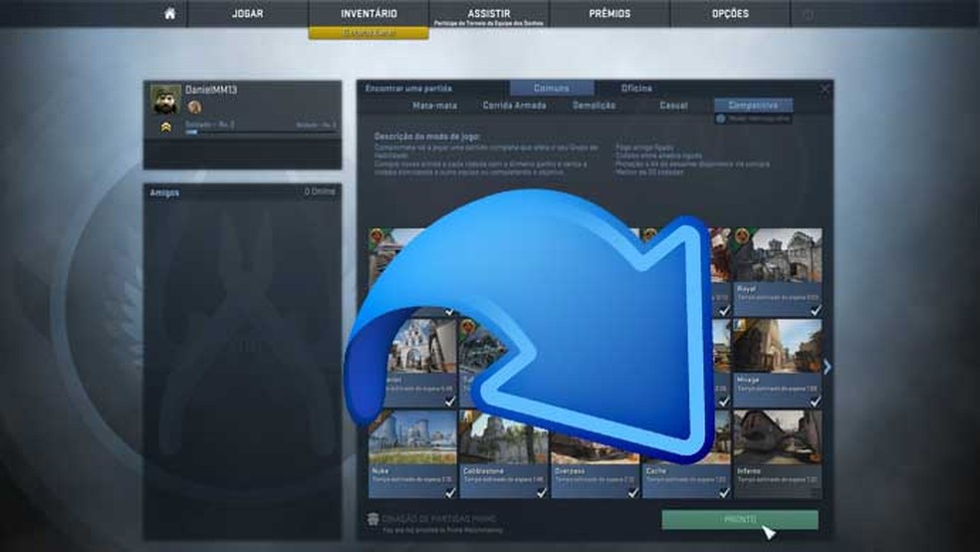Toggle the Mirage map checkmark

coord(815,402)
